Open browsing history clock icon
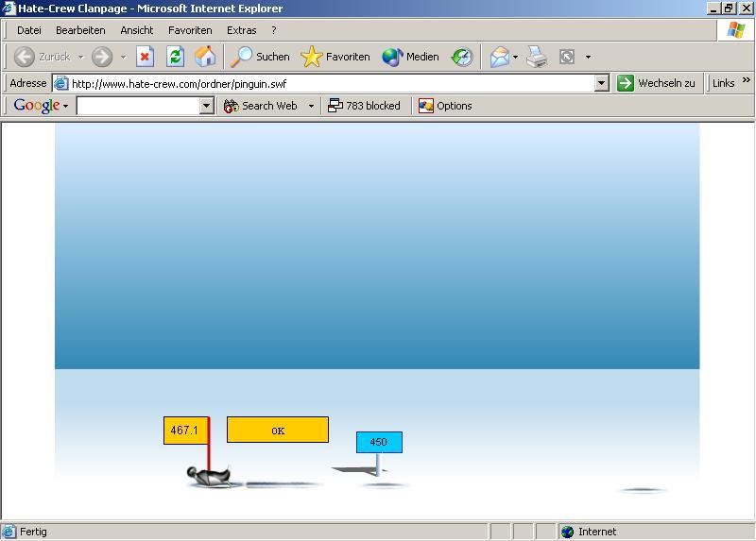756x541 pixels. (x=462, y=57)
